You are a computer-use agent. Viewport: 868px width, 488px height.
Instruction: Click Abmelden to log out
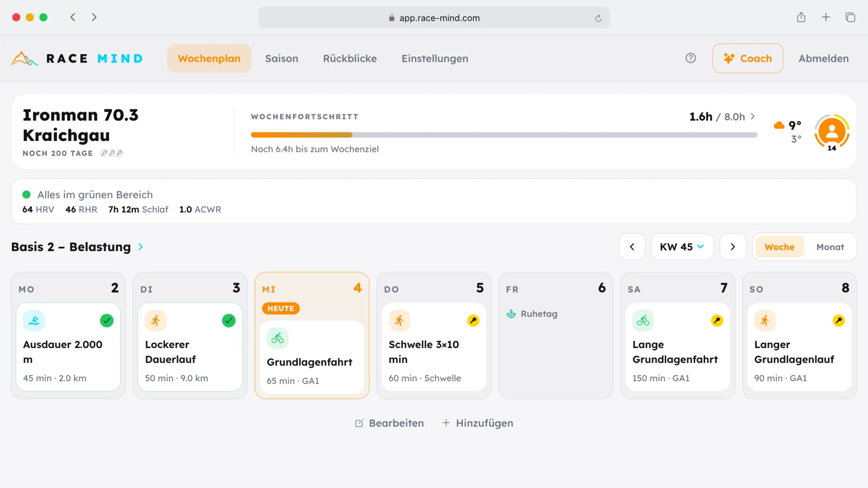(x=824, y=58)
